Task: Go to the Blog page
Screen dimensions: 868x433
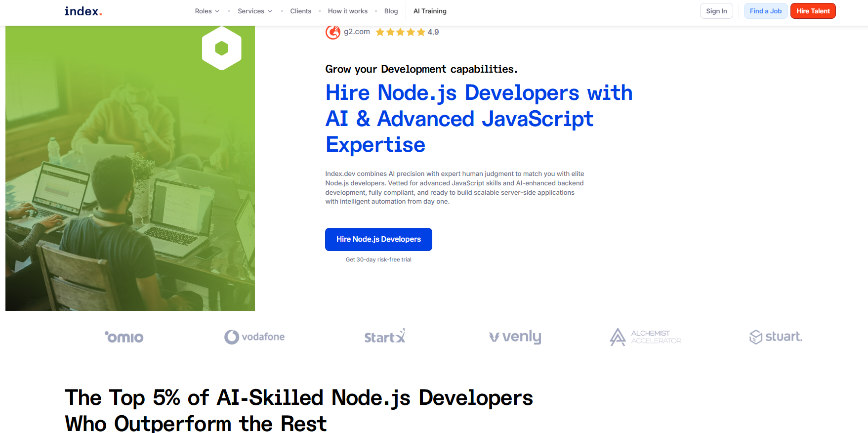Action: (391, 11)
